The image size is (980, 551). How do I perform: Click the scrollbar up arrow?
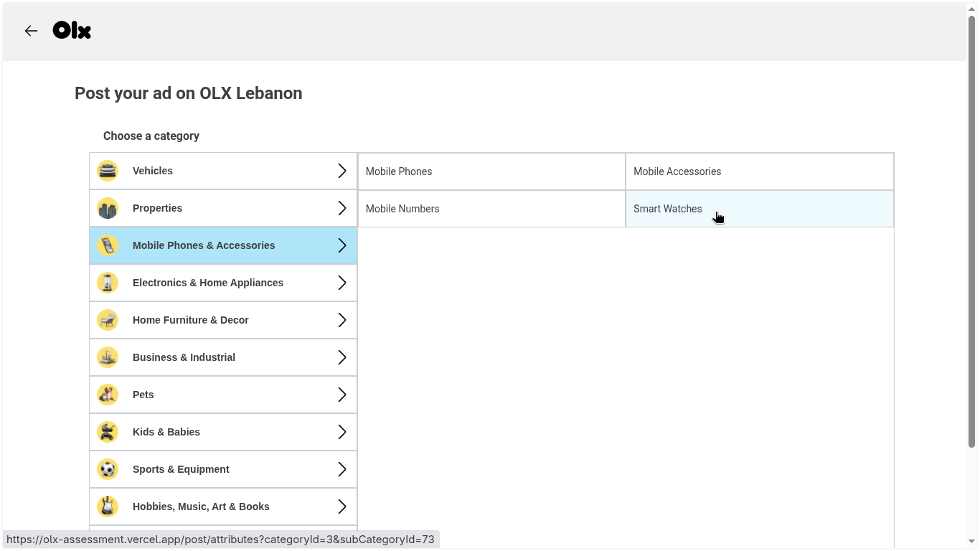click(972, 8)
